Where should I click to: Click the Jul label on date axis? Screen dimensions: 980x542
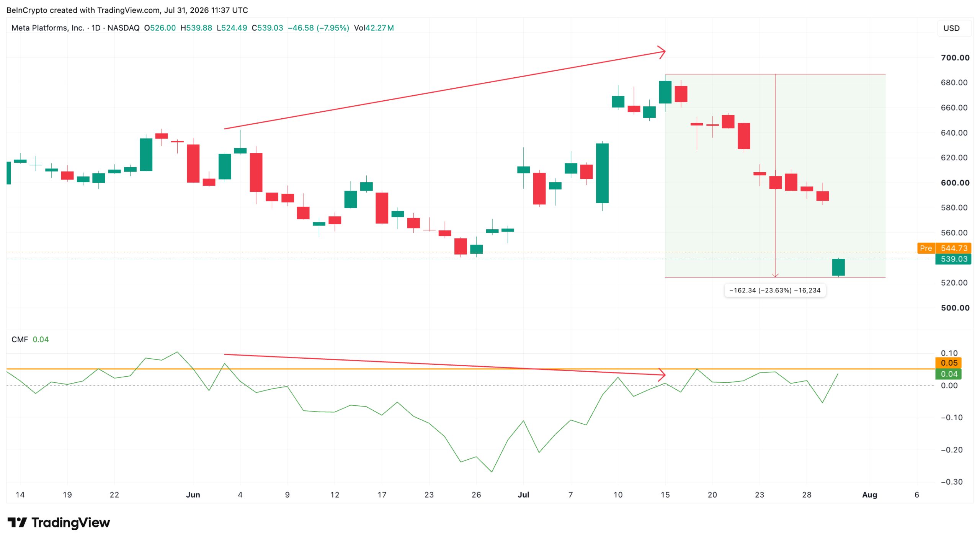[x=523, y=495]
